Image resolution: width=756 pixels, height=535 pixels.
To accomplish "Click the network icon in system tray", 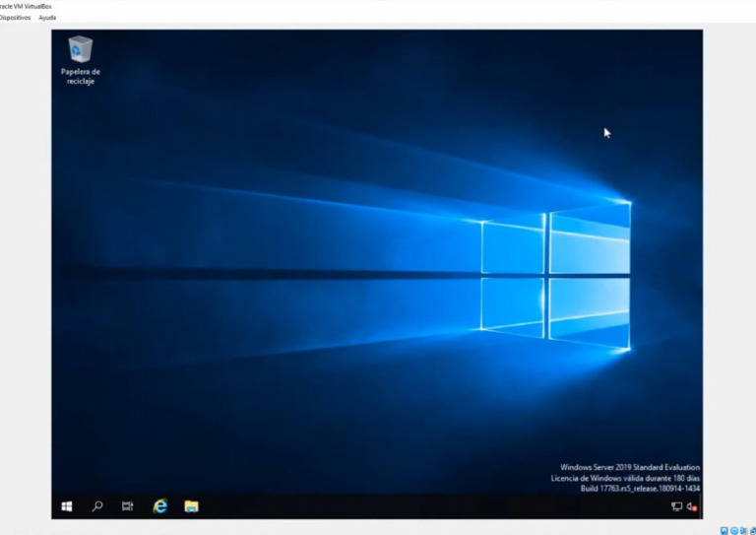I will pos(677,506).
